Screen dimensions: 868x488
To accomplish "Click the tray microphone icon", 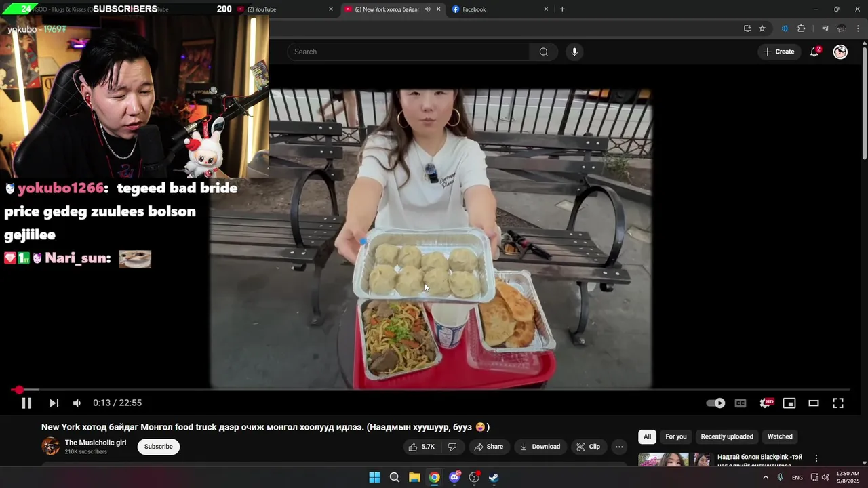I will click(781, 477).
